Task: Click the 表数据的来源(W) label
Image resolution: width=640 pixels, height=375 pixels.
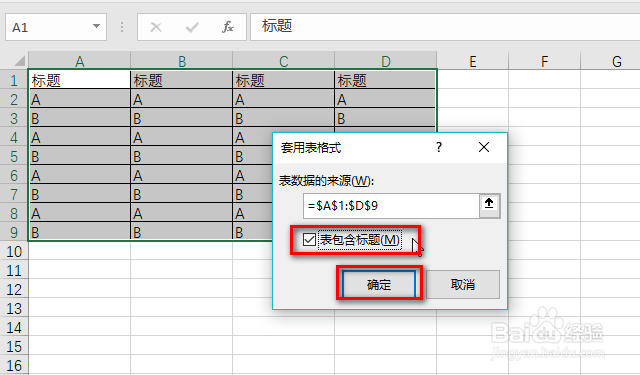Action: [x=327, y=180]
